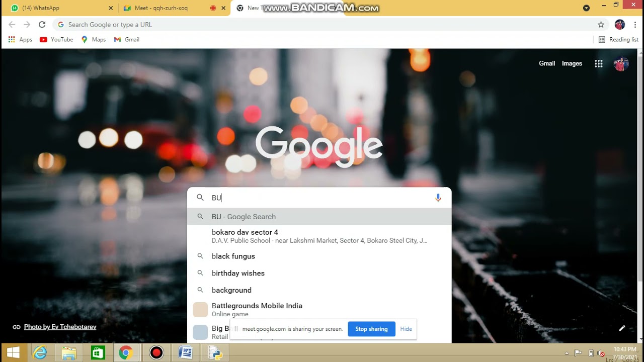Start voice search with microphone icon
This screenshot has height=362, width=644.
coord(438,198)
